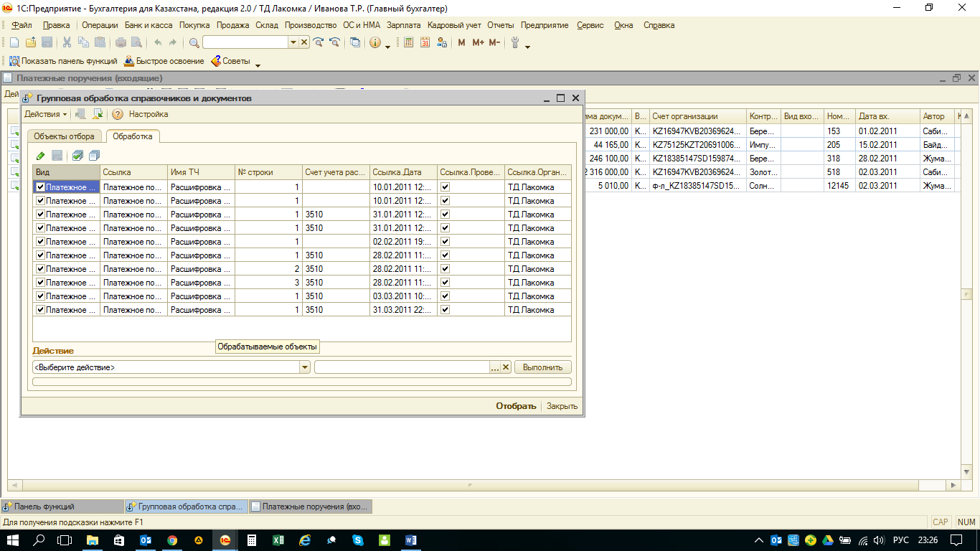Clear the action value with X button
Image resolution: width=980 pixels, height=551 pixels.
[506, 367]
